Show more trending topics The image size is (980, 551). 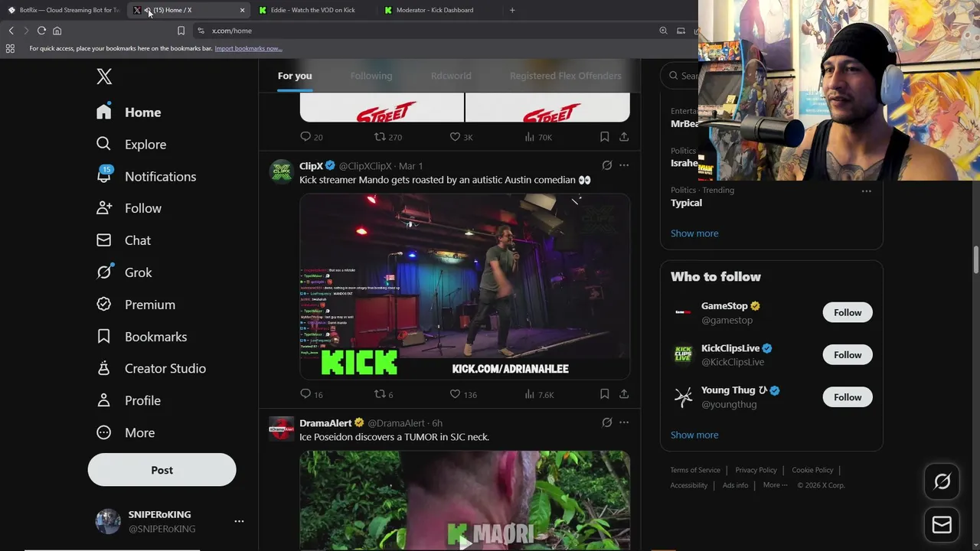tap(694, 233)
